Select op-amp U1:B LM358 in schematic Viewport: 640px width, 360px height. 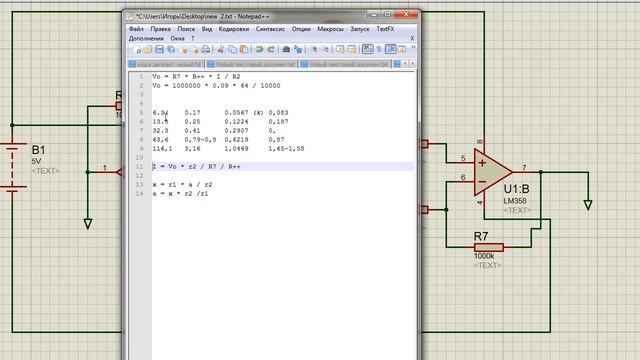coord(493,172)
